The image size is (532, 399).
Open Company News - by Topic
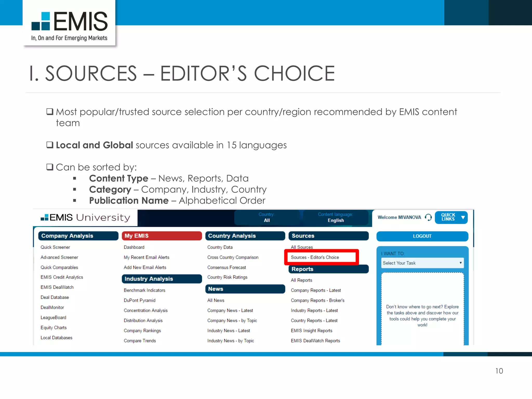[x=232, y=321]
